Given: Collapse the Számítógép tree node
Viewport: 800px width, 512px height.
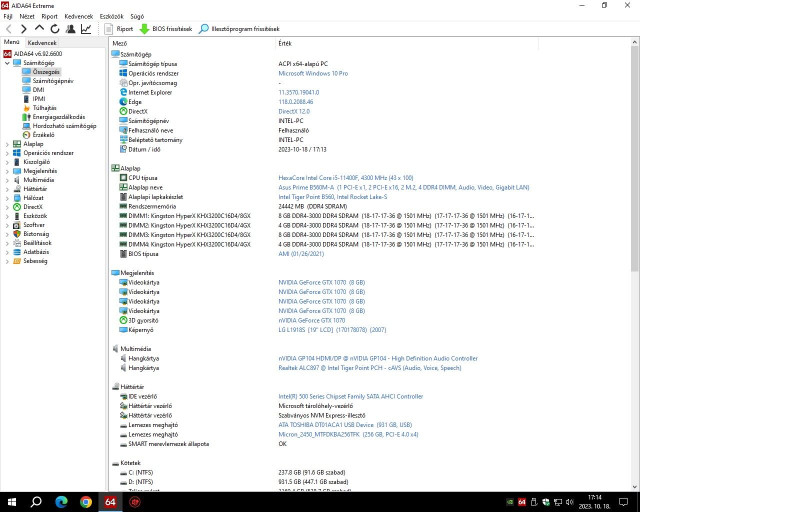Looking at the screenshot, I should (x=7, y=63).
